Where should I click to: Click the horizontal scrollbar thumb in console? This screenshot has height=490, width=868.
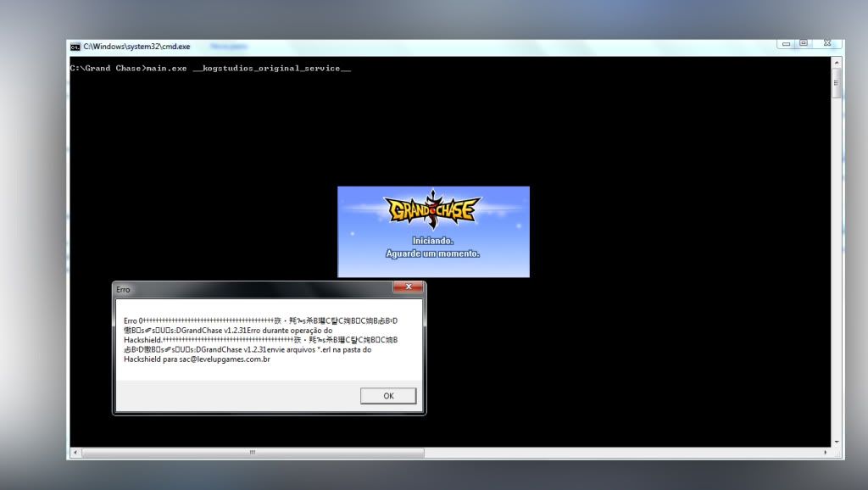(251, 453)
